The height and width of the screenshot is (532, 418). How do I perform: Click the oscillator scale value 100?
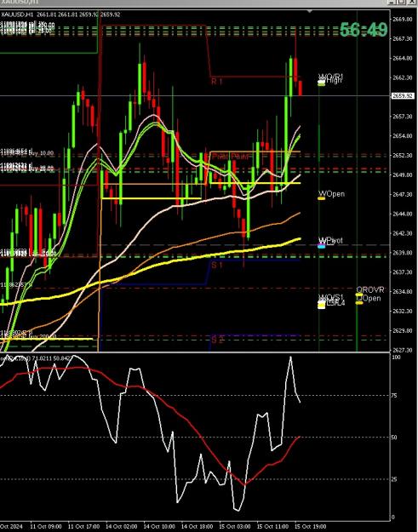tap(396, 358)
